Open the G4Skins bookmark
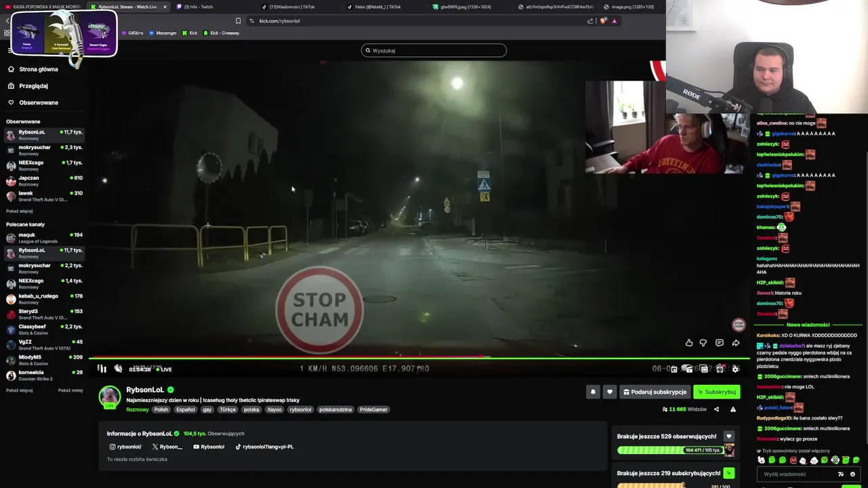The width and height of the screenshot is (868, 488). pyautogui.click(x=132, y=33)
